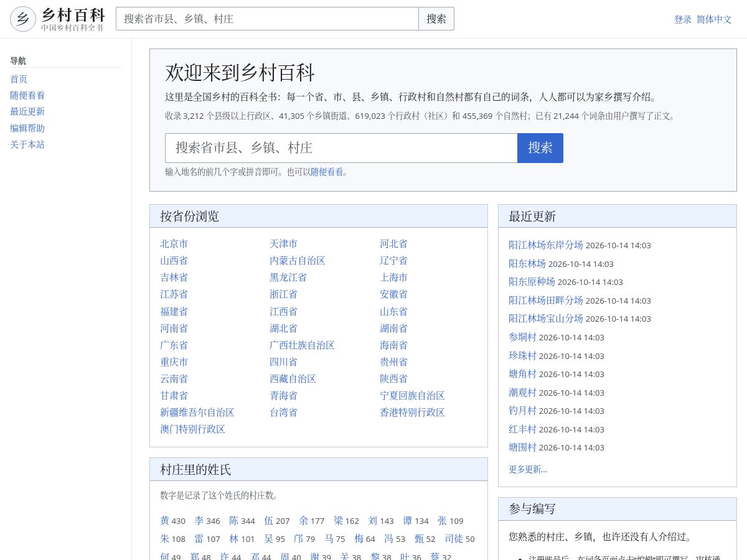Click the header 搜索 button
Viewport: 747px width, 560px height.
(436, 19)
